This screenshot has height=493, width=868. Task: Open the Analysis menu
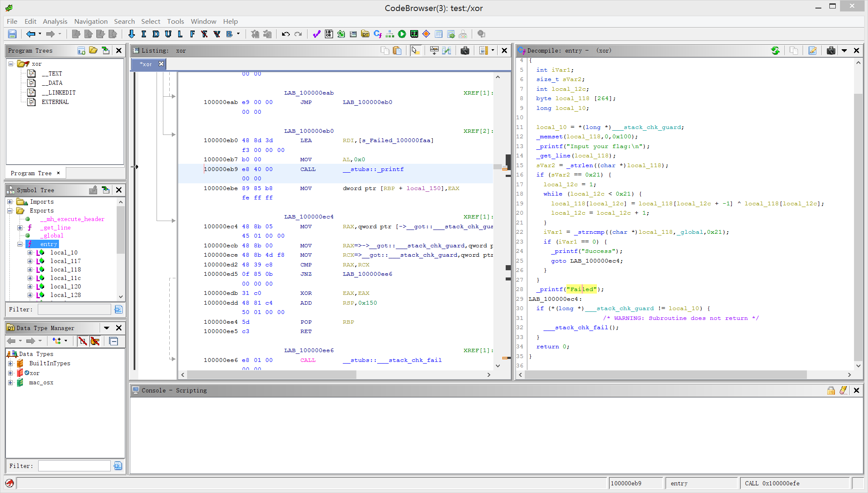[54, 21]
